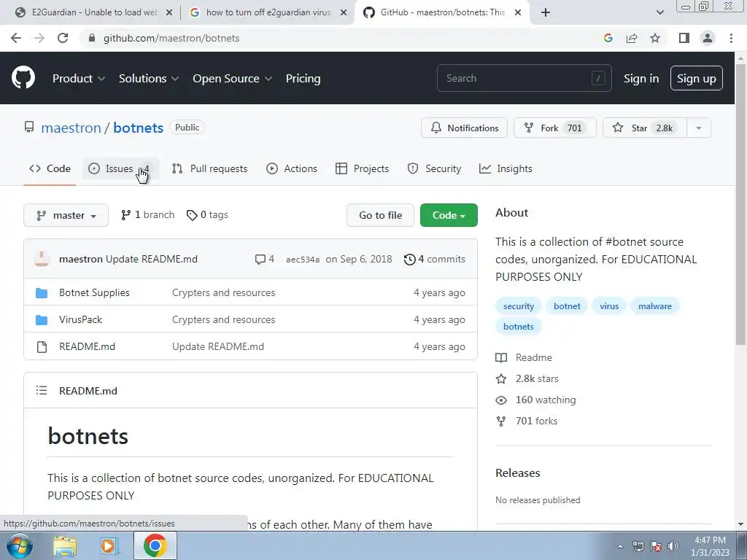Click the virus topic tag
747x560 pixels.
pos(609,306)
